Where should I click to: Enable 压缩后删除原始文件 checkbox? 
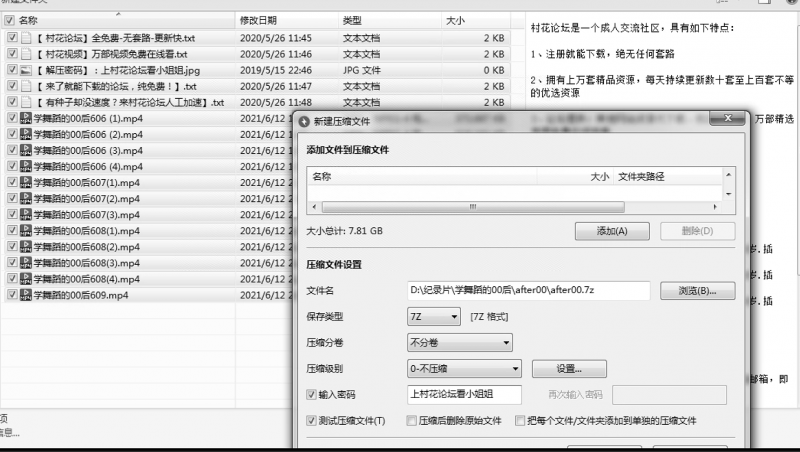pyautogui.click(x=412, y=421)
